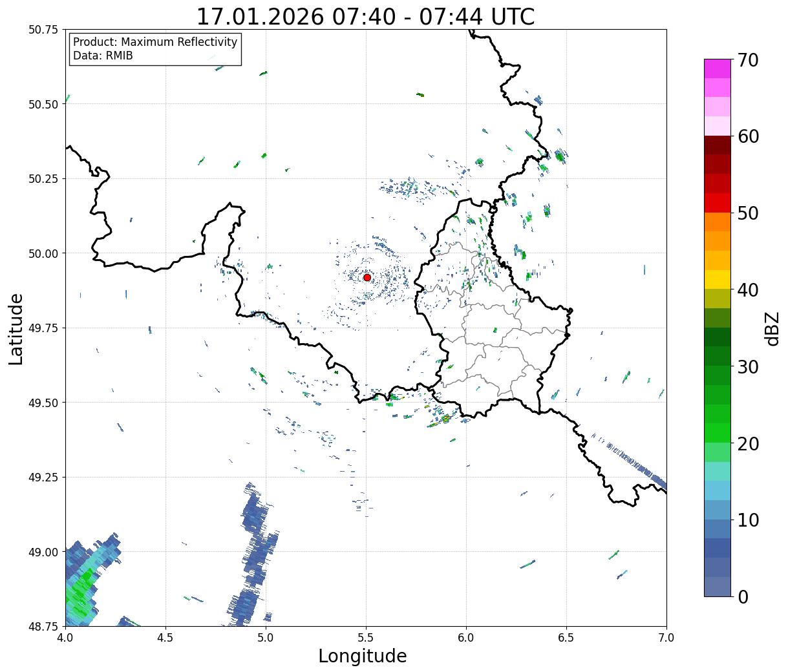This screenshot has height=672, width=788.
Task: Click the 60 tick on the colorbar
Action: point(748,136)
